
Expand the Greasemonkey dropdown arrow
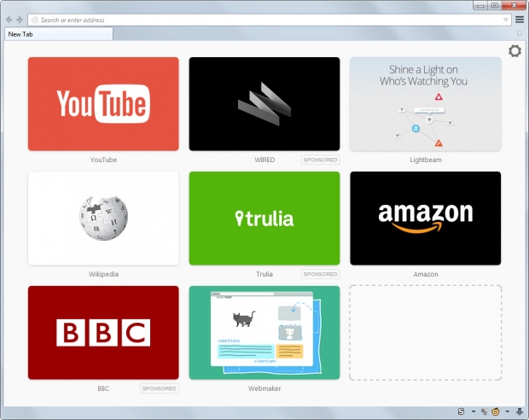(507, 411)
